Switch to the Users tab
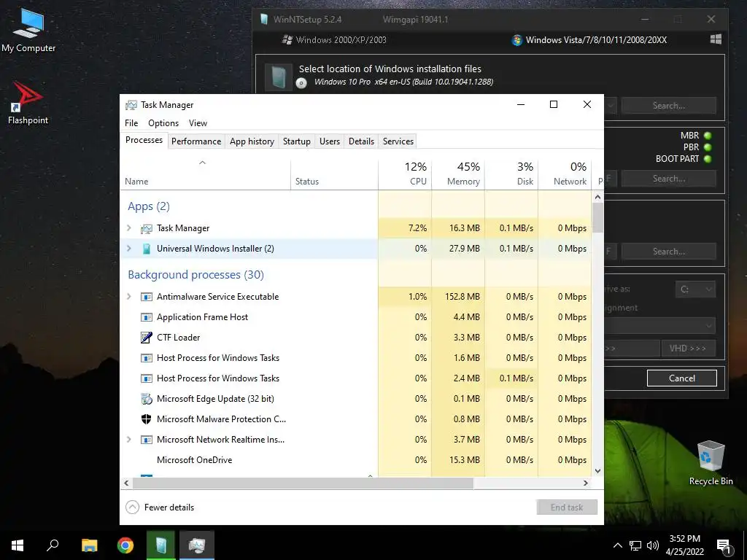Image resolution: width=747 pixels, height=560 pixels. pyautogui.click(x=330, y=141)
